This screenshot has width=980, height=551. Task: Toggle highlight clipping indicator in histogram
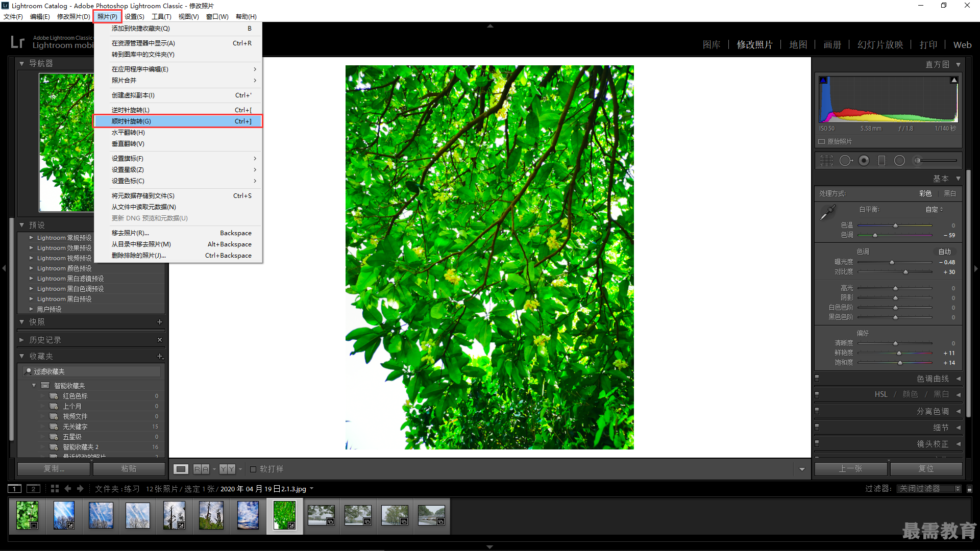(x=954, y=80)
